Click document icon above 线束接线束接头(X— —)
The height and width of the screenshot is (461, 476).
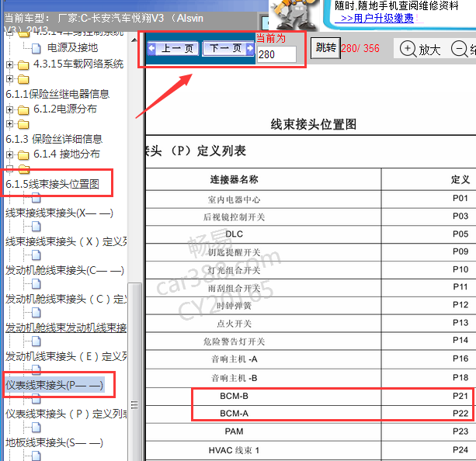click(36, 198)
